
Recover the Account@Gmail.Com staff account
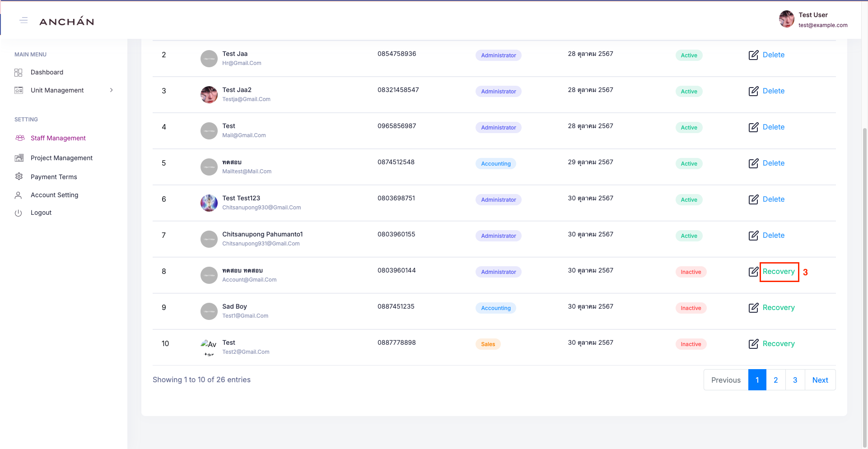[x=779, y=272]
